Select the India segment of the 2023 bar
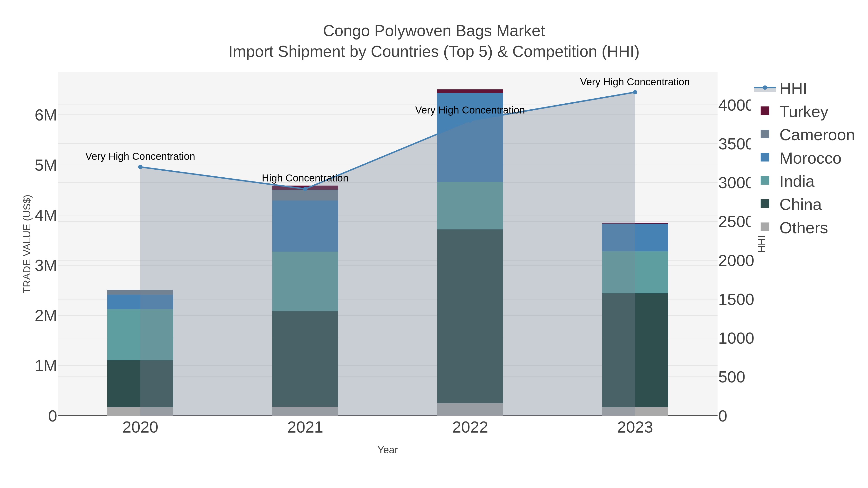 pyautogui.click(x=635, y=272)
